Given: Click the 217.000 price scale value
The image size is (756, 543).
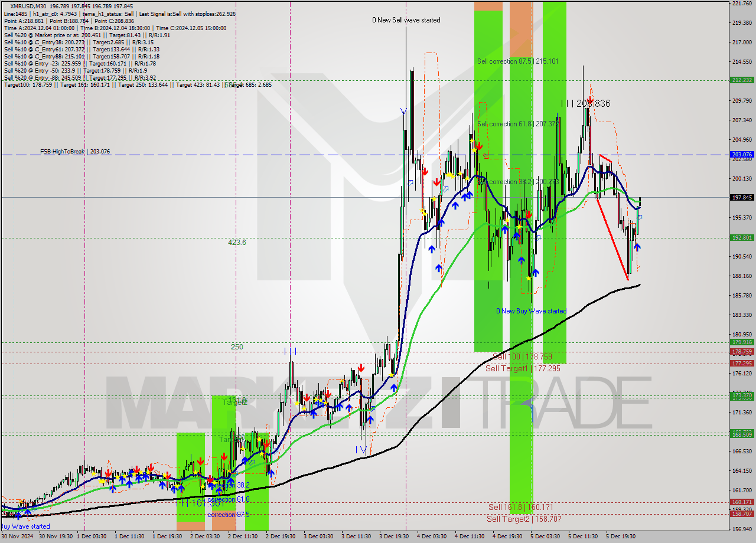Looking at the screenshot, I should click(742, 42).
